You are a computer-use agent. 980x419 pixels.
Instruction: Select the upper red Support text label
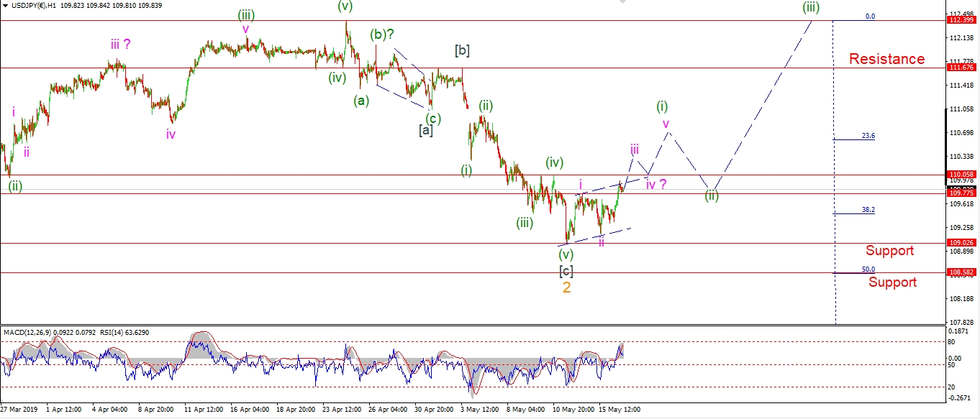click(x=889, y=251)
